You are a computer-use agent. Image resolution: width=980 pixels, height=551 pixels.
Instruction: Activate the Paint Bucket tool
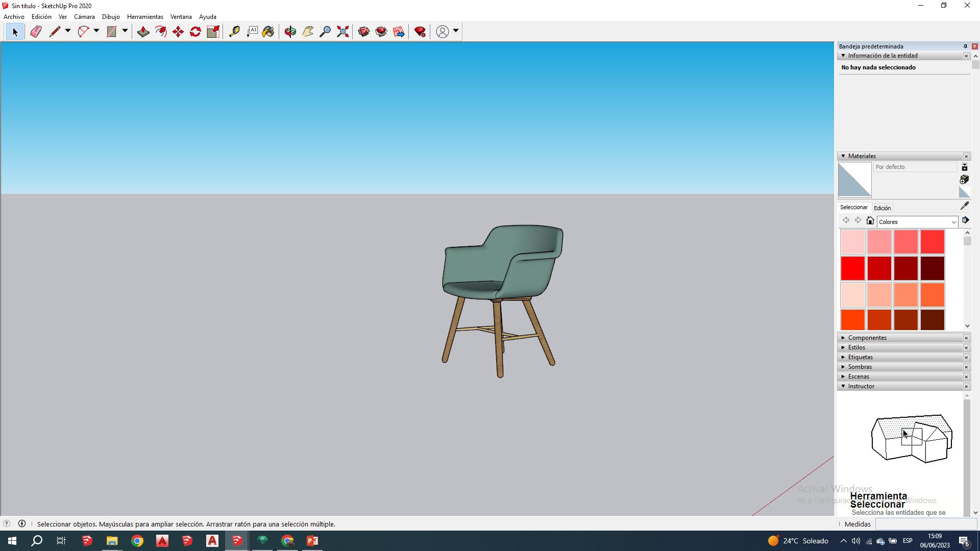(x=268, y=32)
